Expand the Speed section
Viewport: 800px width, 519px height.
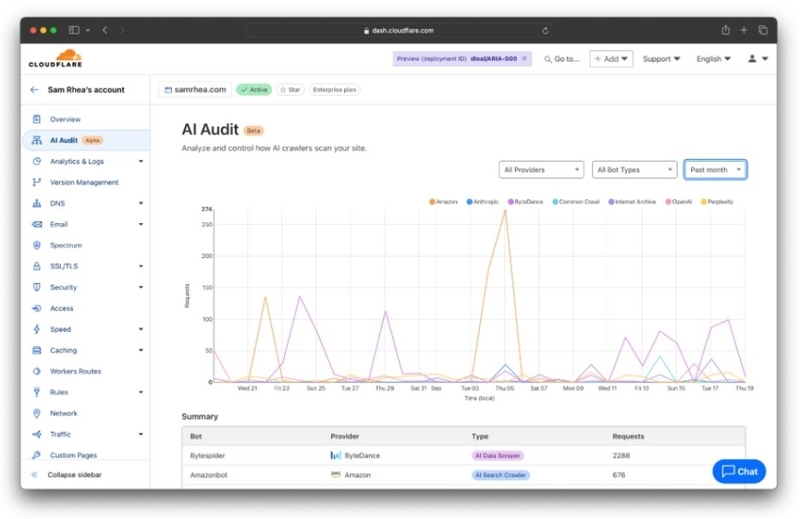pos(141,329)
